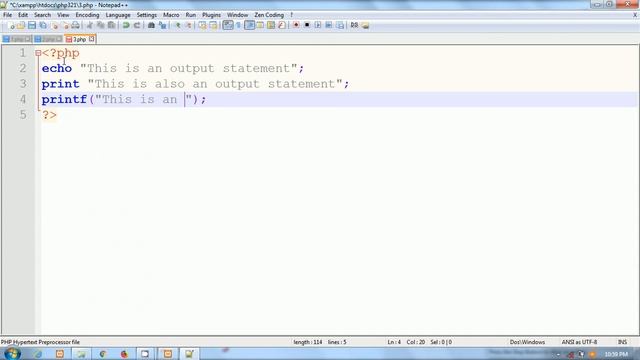Click the Zoom Out toolbar icon
Screen dimensions: 640x360
188,25
